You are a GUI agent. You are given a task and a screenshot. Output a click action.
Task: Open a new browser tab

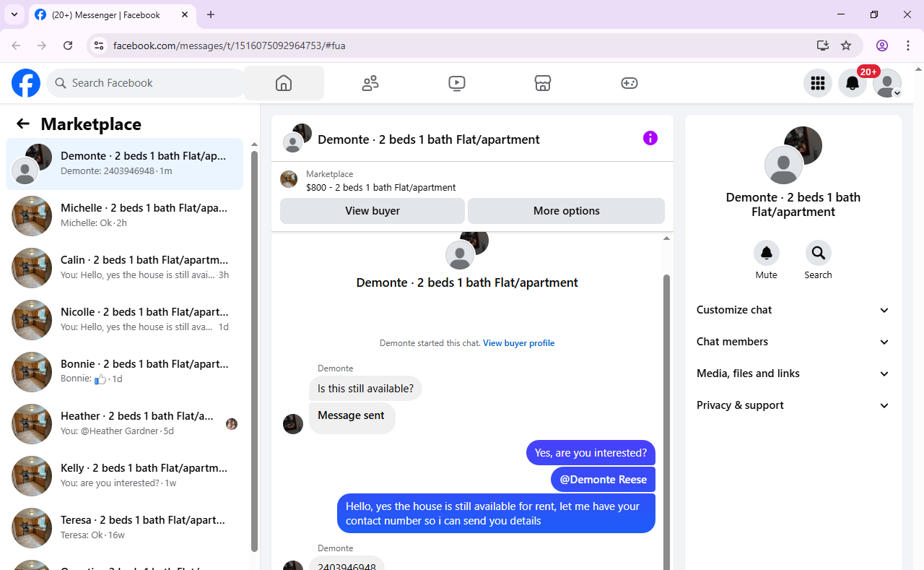point(211,14)
